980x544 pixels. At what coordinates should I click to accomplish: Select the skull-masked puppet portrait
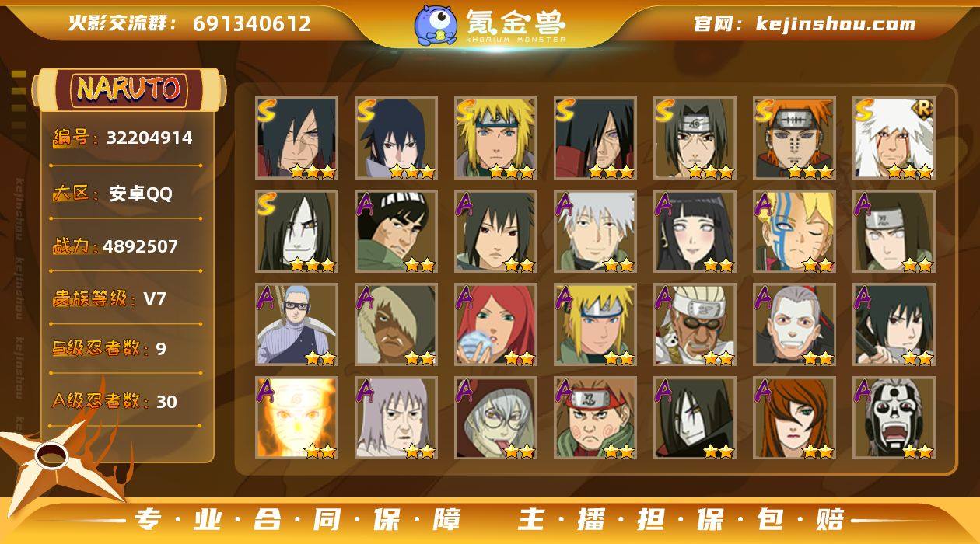tap(894, 418)
